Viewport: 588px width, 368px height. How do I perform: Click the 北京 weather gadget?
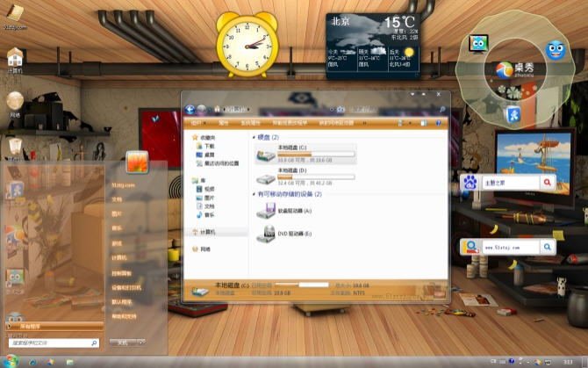pos(372,46)
